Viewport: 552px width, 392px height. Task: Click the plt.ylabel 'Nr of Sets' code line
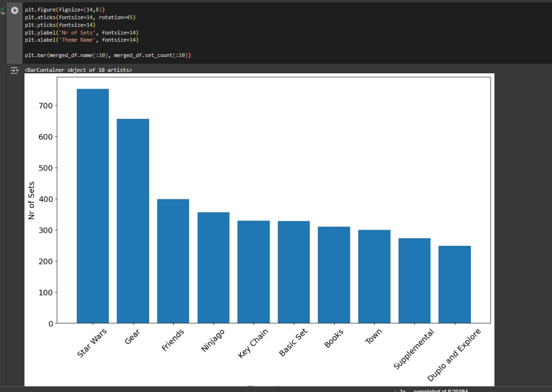point(82,33)
